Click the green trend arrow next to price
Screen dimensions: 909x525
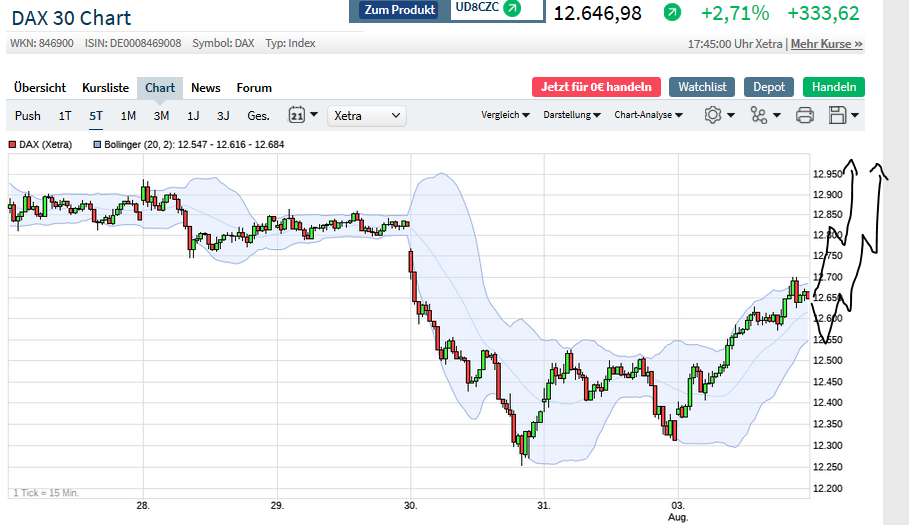pyautogui.click(x=672, y=13)
